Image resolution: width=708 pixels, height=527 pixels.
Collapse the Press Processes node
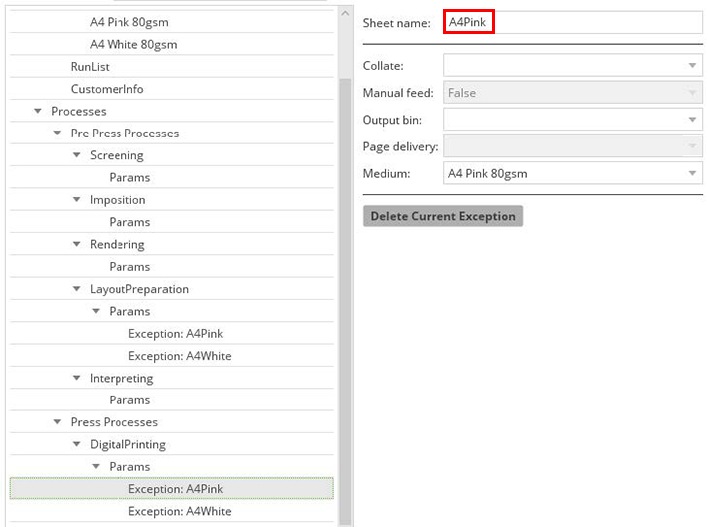point(57,422)
